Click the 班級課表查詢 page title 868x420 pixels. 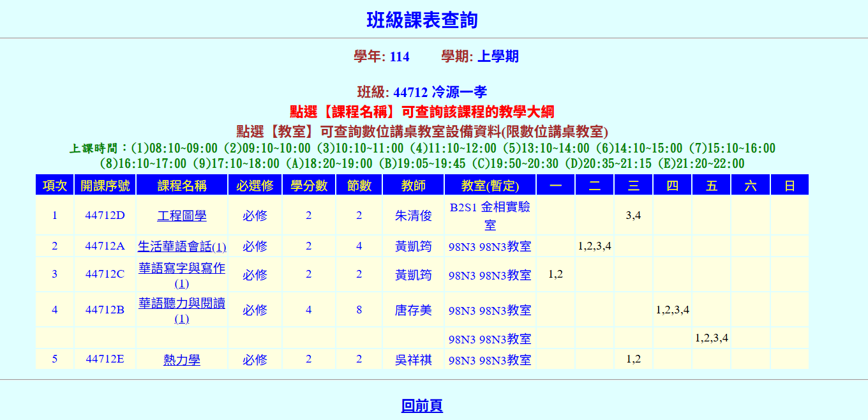(x=422, y=20)
